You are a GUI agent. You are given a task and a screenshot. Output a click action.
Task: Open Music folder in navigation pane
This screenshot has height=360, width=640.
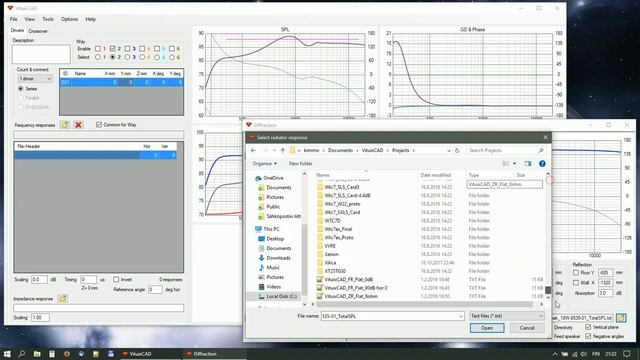pyautogui.click(x=269, y=267)
